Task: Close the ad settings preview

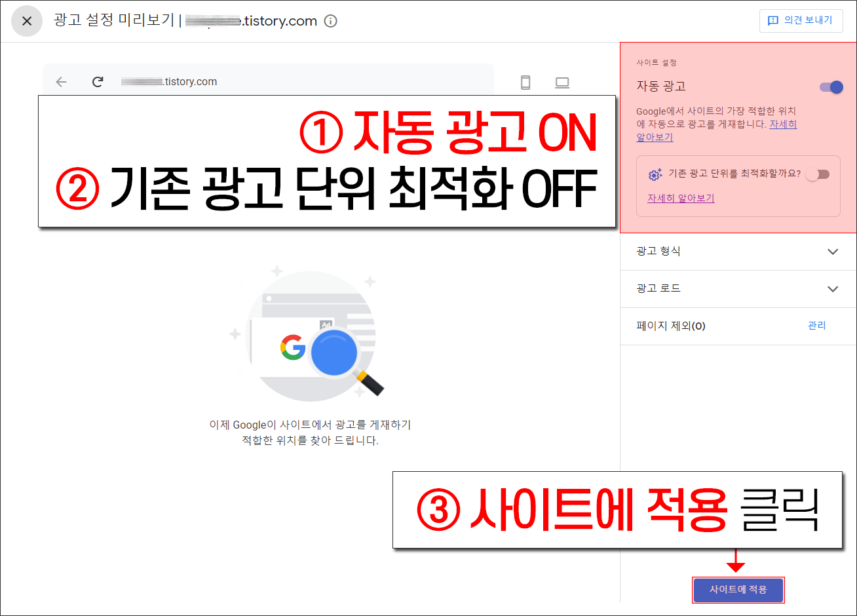Action: pos(27,21)
